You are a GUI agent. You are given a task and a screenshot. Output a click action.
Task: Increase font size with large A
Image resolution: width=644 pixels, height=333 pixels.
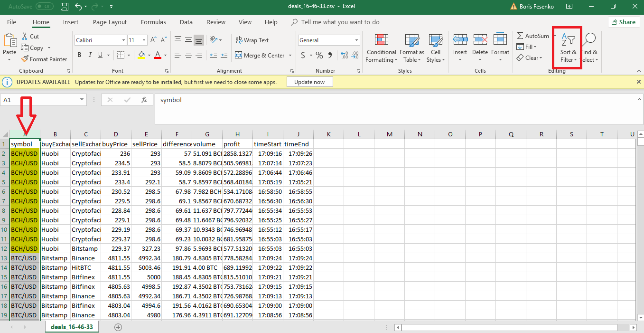coord(153,40)
